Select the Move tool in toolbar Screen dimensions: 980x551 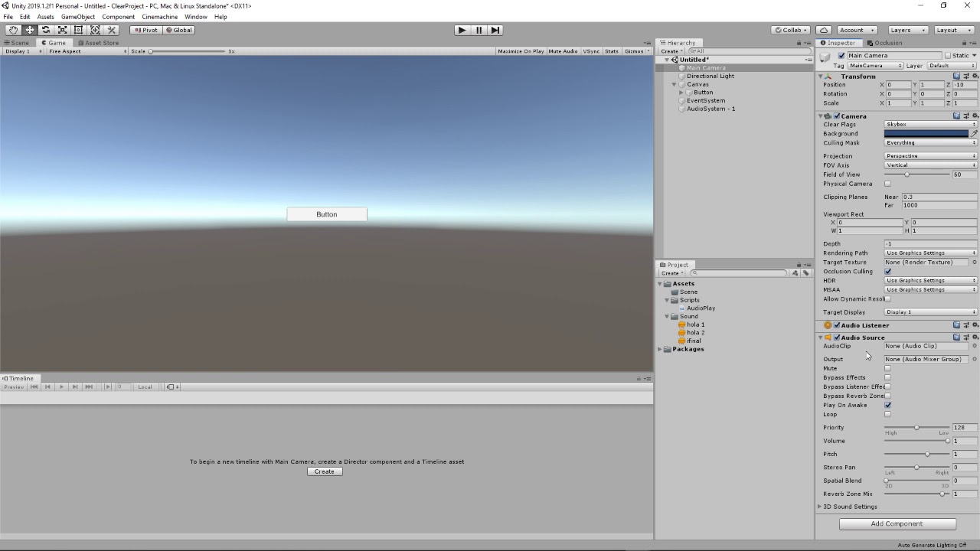30,30
